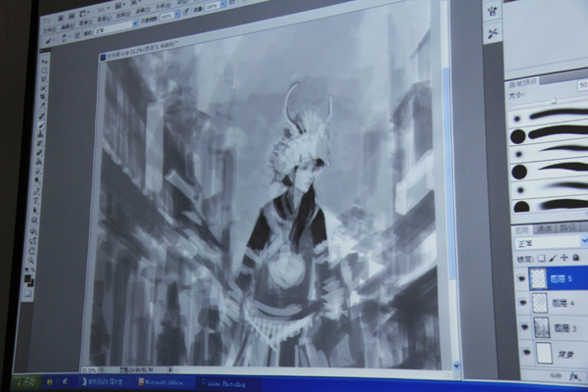Image resolution: width=588 pixels, height=392 pixels.
Task: Click the link layers icon
Action: coord(556,374)
